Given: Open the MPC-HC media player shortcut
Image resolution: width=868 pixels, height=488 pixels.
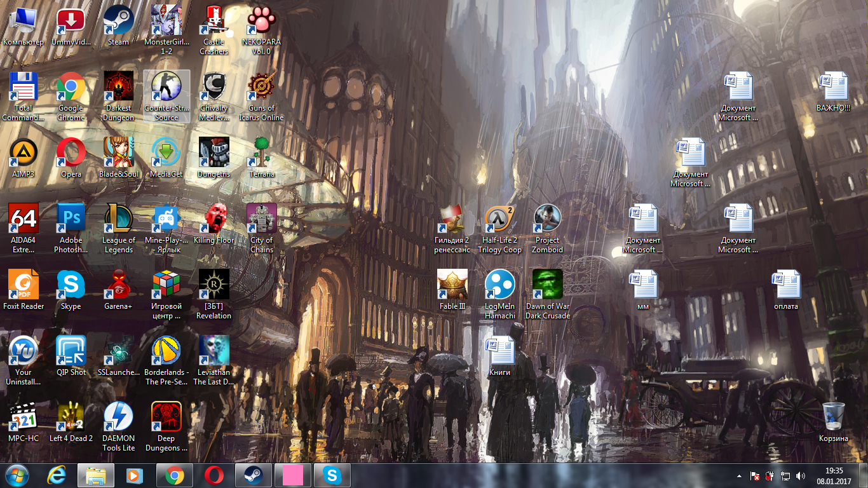Looking at the screenshot, I should click(24, 423).
